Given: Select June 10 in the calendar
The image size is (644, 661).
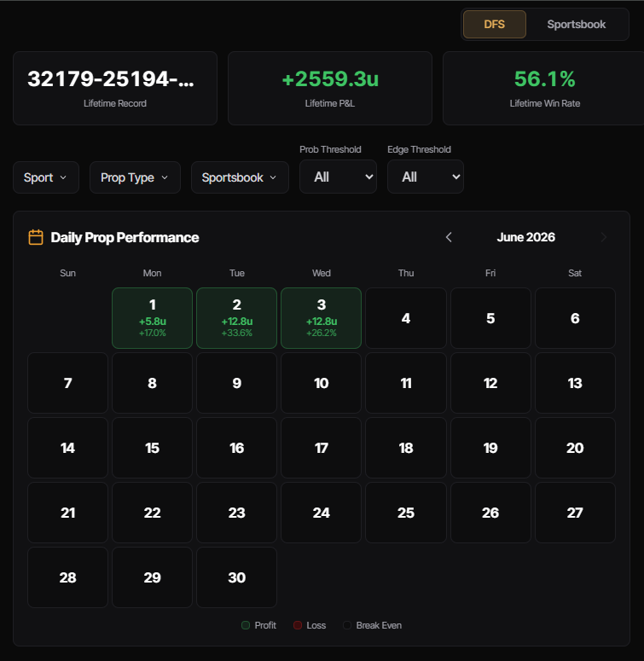Looking at the screenshot, I should (x=322, y=383).
